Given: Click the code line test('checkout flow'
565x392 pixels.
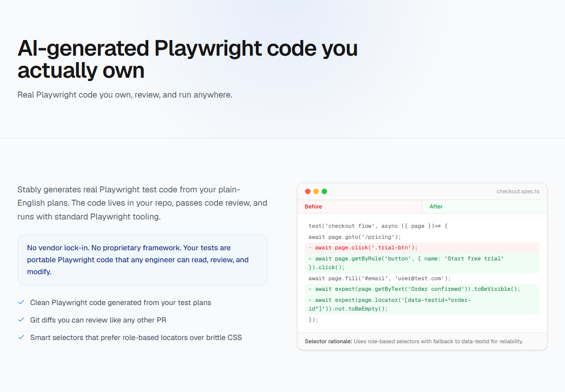Looking at the screenshot, I should pos(378,226).
